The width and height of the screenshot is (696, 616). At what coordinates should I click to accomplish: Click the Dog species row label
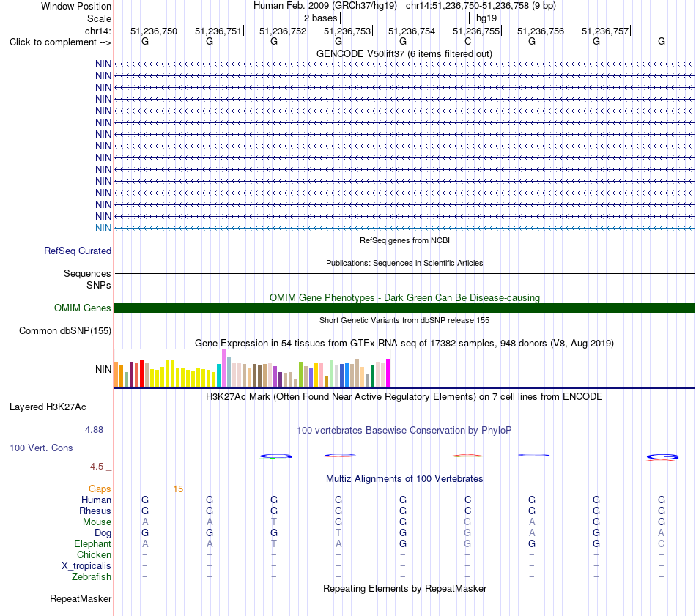pos(103,533)
